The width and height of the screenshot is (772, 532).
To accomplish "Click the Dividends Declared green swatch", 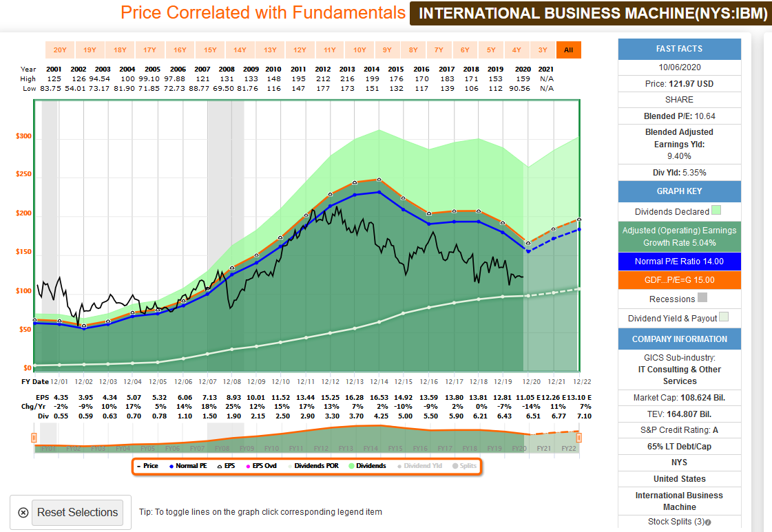I will [x=716, y=210].
